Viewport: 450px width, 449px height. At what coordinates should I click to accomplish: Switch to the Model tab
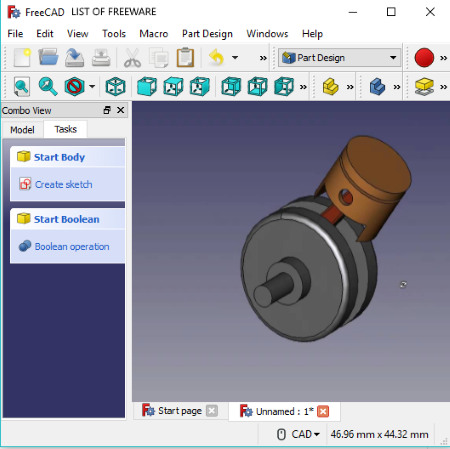tap(22, 130)
